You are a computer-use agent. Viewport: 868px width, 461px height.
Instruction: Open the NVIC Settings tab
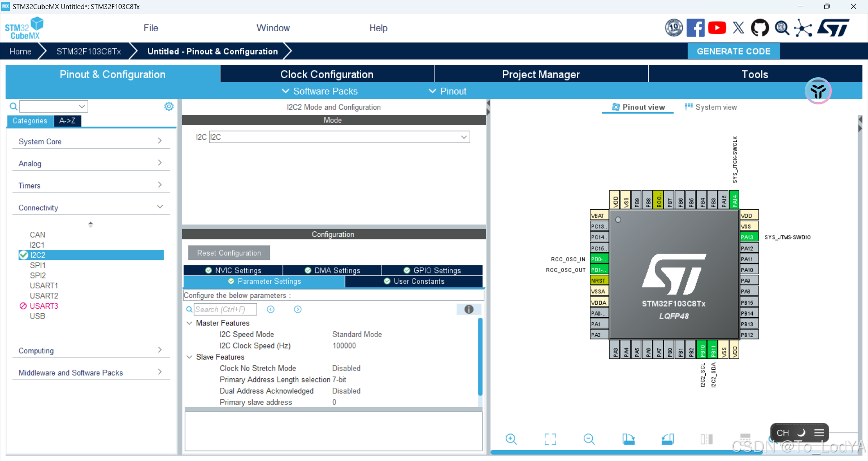(x=233, y=270)
